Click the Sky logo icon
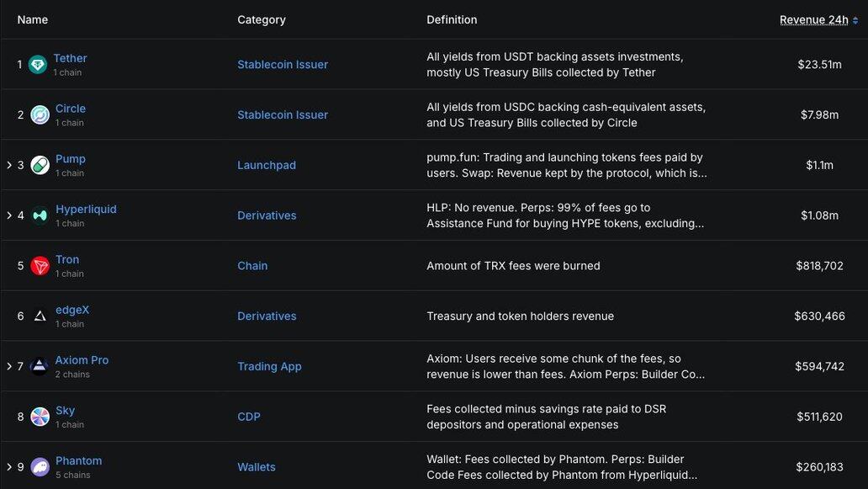868x489 pixels. (40, 417)
